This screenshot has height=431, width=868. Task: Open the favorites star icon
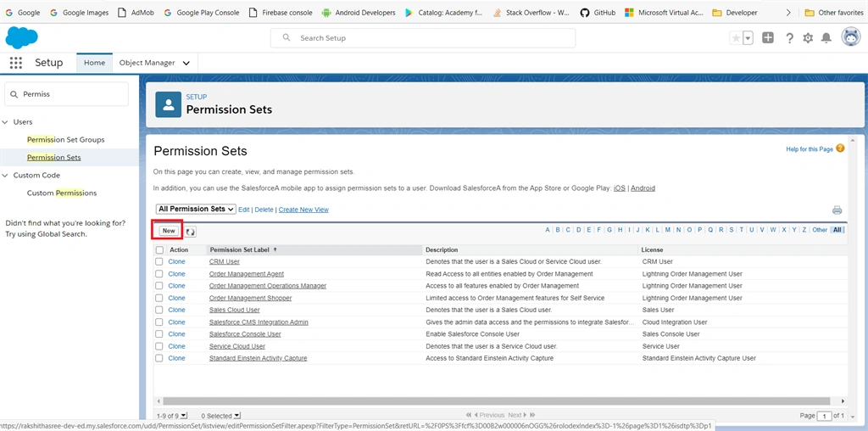point(736,37)
